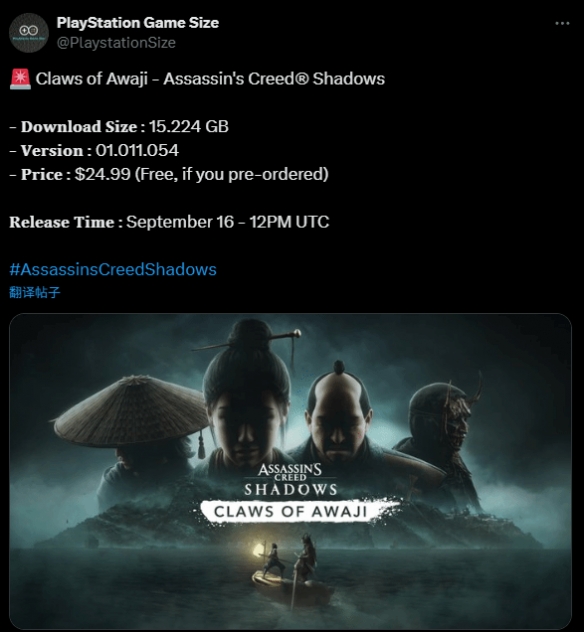
Task: Click the Download Size 15.224 GB line
Action: pyautogui.click(x=119, y=127)
